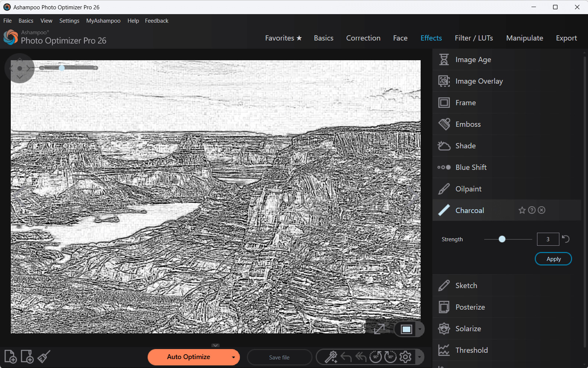
Task: Open settings via the gear icon
Action: coord(405,357)
